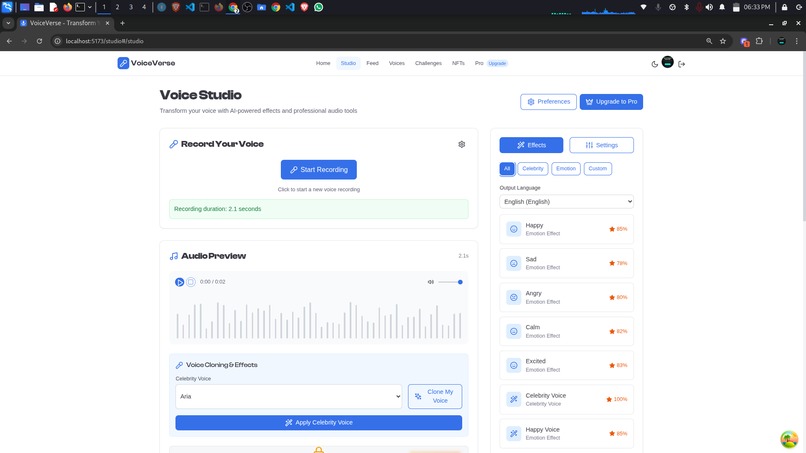Switch to the Settings tab
This screenshot has height=453, width=806.
point(601,145)
